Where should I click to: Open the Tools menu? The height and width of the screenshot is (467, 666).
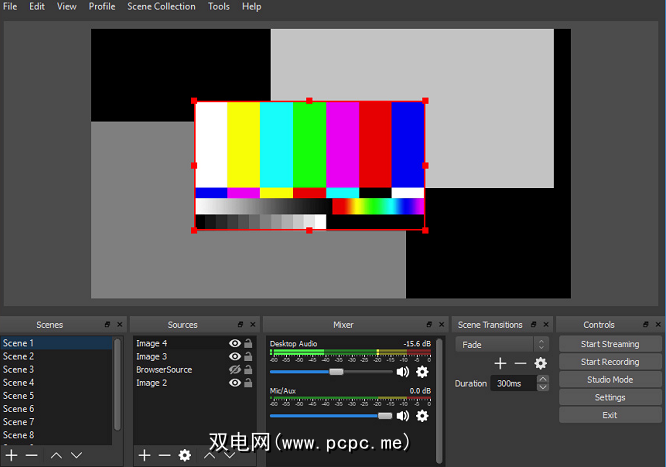(218, 6)
